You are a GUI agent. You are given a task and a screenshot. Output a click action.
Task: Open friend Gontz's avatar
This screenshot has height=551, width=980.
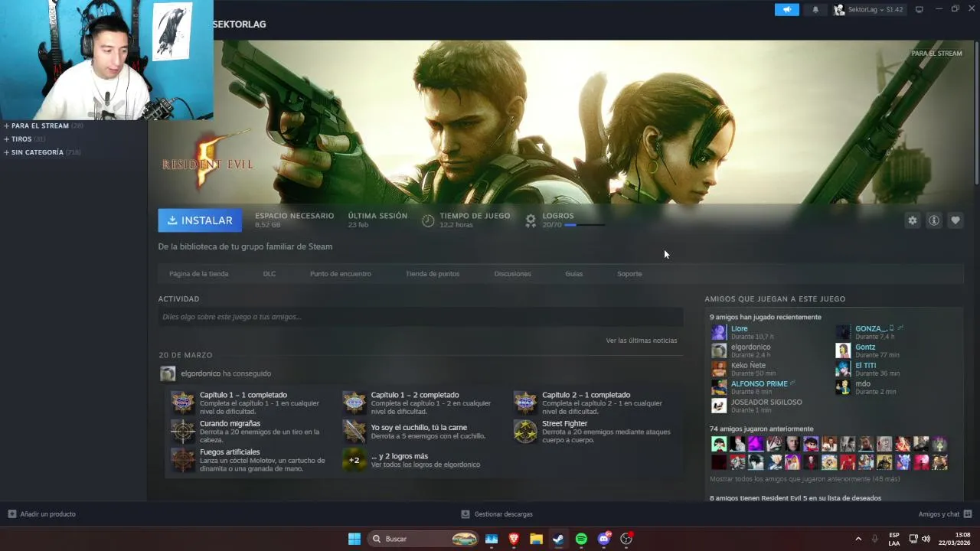coord(843,350)
